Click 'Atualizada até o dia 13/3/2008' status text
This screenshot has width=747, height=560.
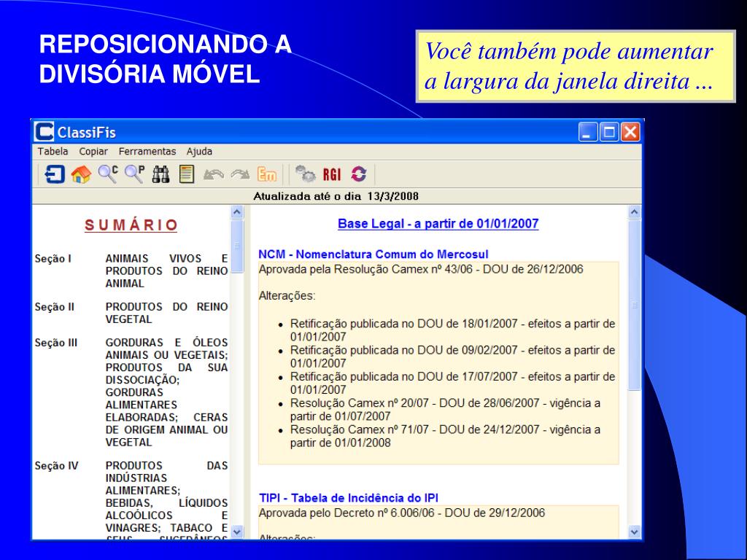336,196
